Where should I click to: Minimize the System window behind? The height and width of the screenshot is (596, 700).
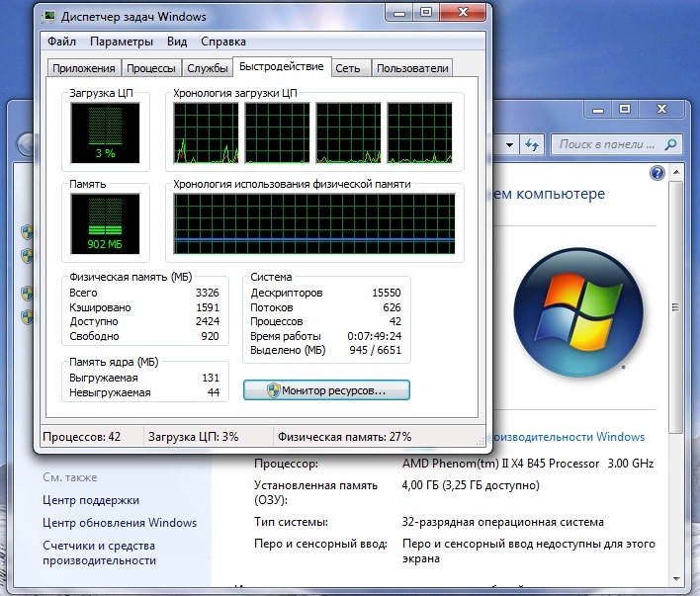click(x=598, y=110)
